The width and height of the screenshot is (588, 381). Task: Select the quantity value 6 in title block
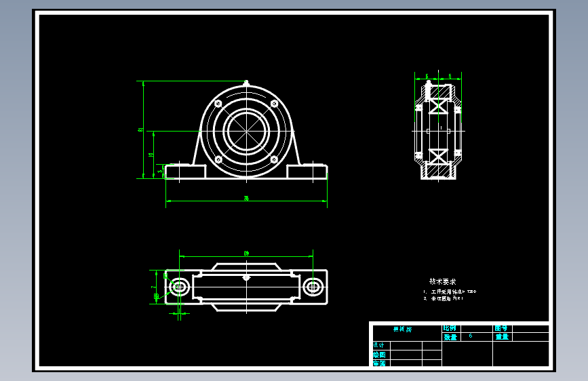(471, 336)
